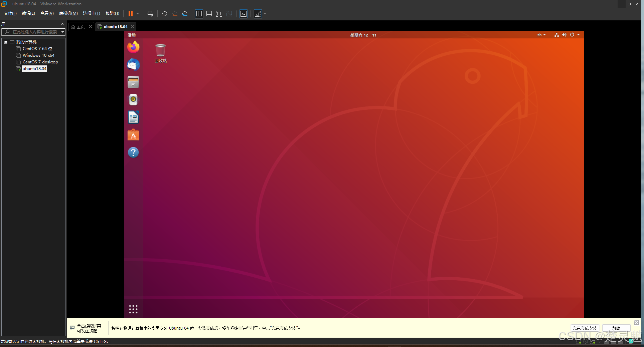Send Ctrl+Alt+Del to the virtual machine
Image resolution: width=644 pixels, height=347 pixels.
[150, 14]
